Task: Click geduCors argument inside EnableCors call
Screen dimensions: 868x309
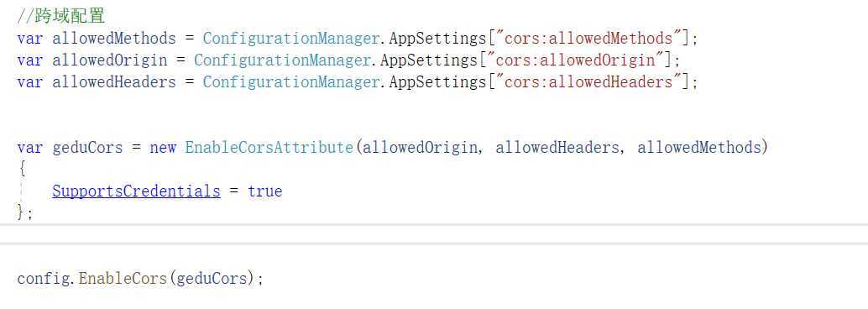Action: click(212, 278)
